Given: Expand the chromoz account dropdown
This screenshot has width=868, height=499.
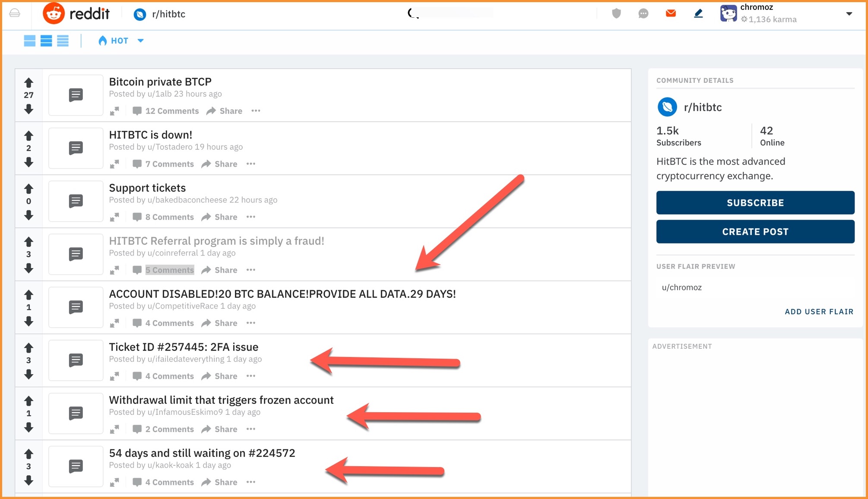Looking at the screenshot, I should pos(849,14).
